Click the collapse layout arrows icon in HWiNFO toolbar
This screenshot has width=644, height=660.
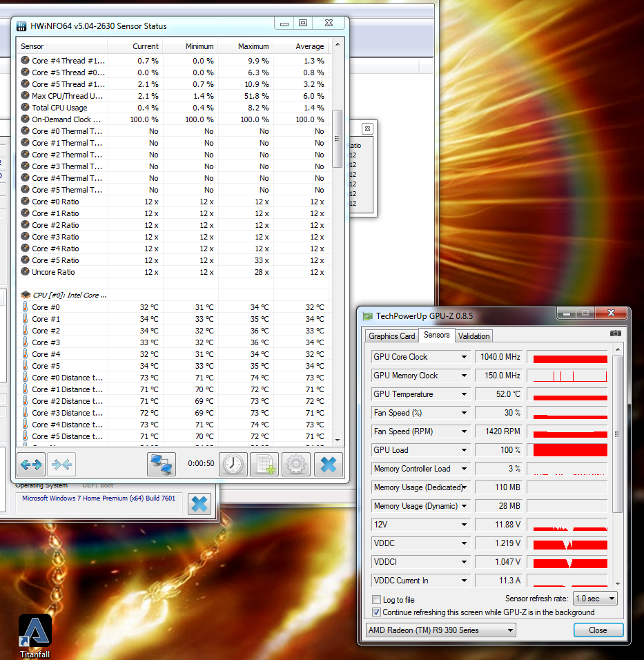[61, 464]
